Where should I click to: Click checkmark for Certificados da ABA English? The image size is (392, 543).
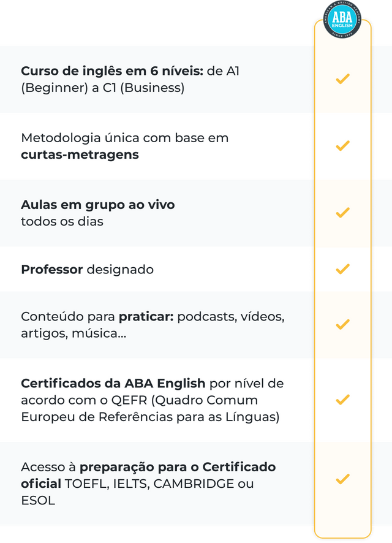[342, 400]
